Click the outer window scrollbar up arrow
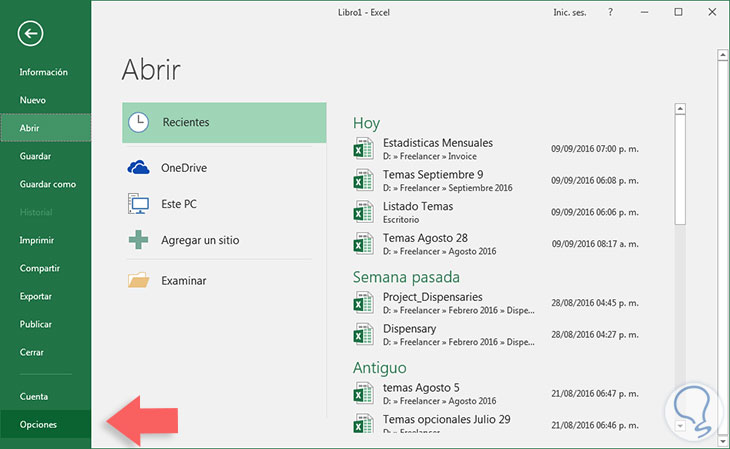 [723, 55]
